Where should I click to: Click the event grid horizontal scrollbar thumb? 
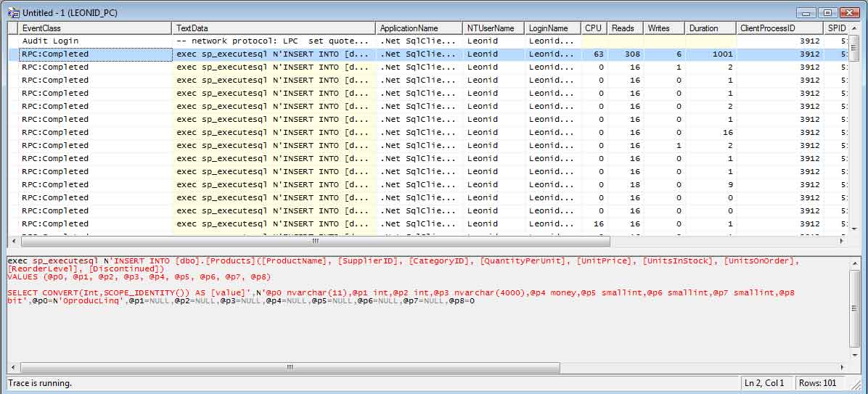pos(315,242)
